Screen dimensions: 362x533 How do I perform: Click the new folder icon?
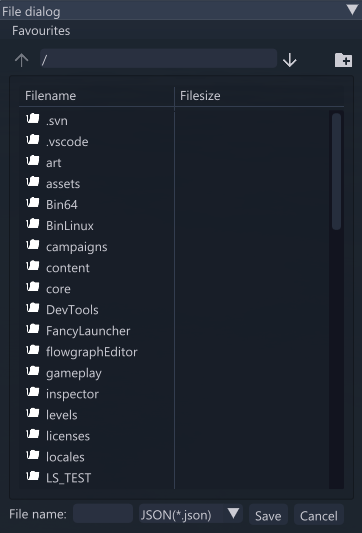(x=343, y=60)
